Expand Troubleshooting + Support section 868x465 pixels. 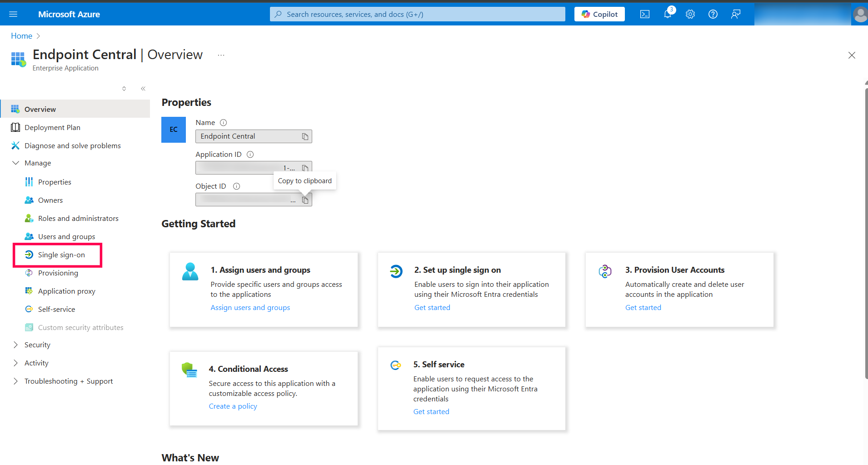[15, 381]
